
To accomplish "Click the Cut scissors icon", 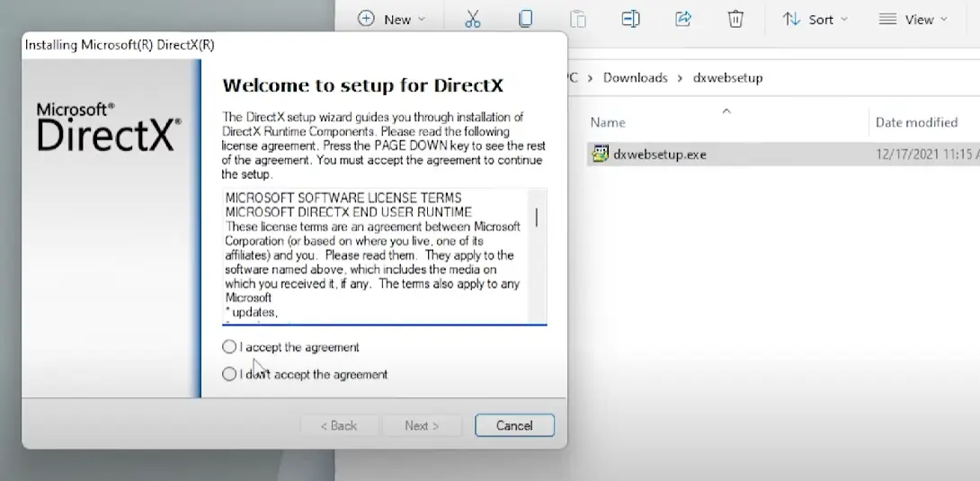I will [x=473, y=19].
